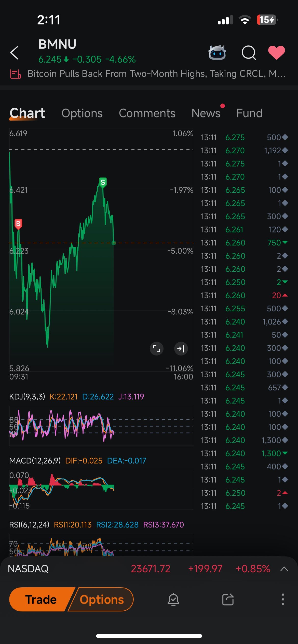The width and height of the screenshot is (298, 644).
Task: Tap the 15 battery charging indicator
Action: click(267, 20)
